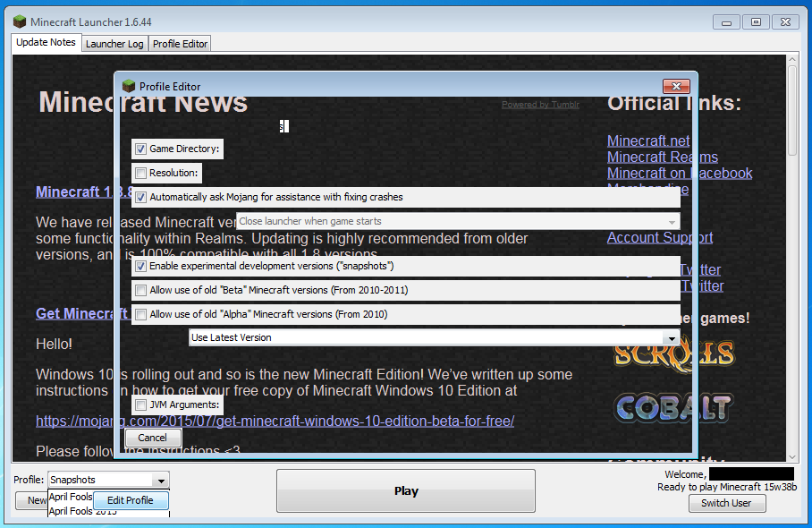The height and width of the screenshot is (528, 812).
Task: Toggle experimental development snapshots checkbox
Action: point(140,267)
